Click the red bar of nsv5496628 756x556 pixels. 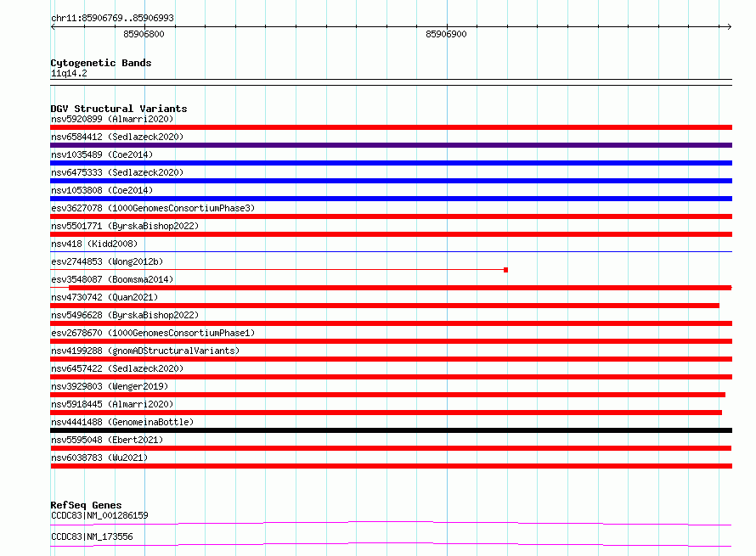pos(391,323)
